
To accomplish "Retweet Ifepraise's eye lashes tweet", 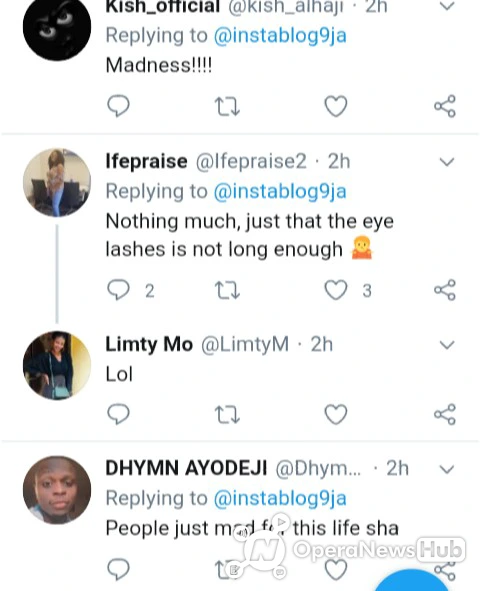I will [227, 291].
